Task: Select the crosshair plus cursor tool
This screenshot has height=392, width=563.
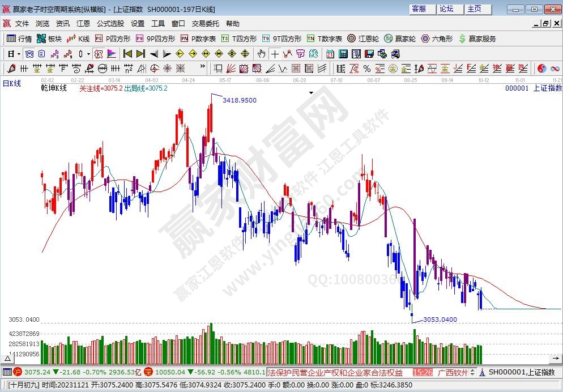Action: point(275,54)
